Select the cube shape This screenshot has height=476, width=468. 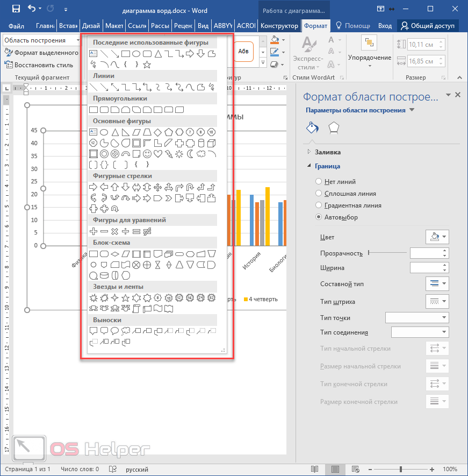point(212,143)
